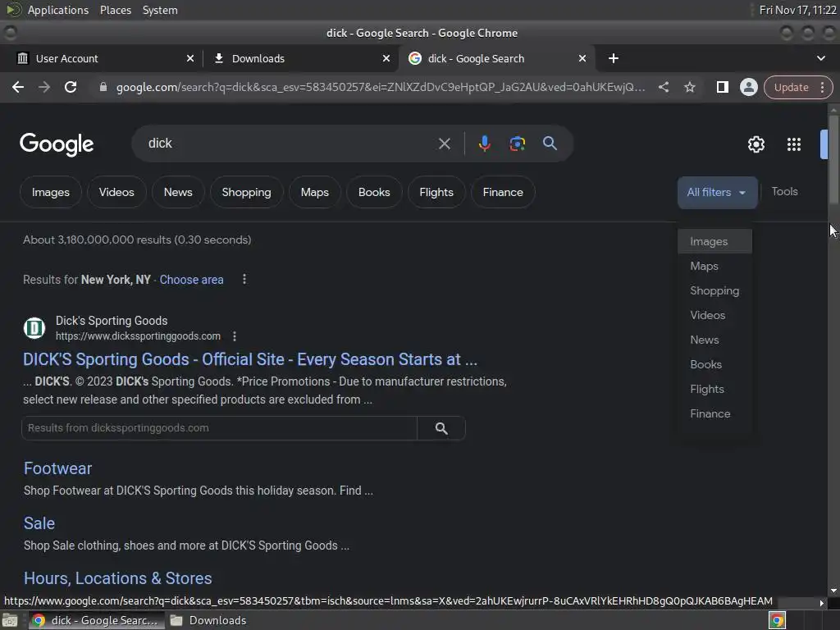Click the Dick's Sporting Goods favicon
Screen dimensions: 840x630
pos(34,328)
